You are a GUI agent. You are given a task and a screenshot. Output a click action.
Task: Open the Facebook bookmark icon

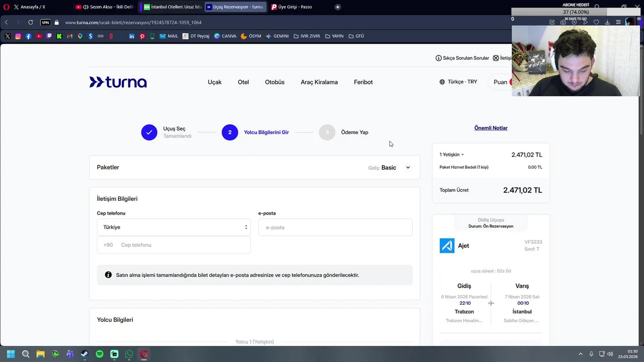tap(28, 36)
